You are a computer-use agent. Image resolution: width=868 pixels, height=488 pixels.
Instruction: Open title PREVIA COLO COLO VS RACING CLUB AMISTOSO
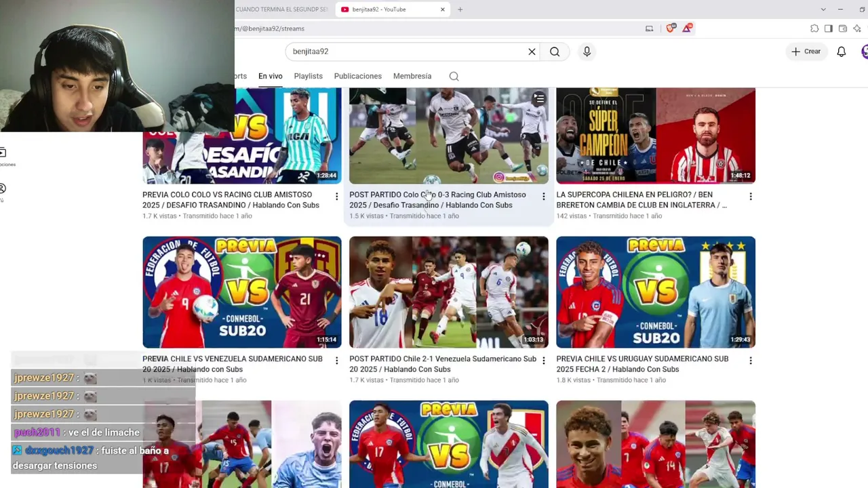click(231, 200)
